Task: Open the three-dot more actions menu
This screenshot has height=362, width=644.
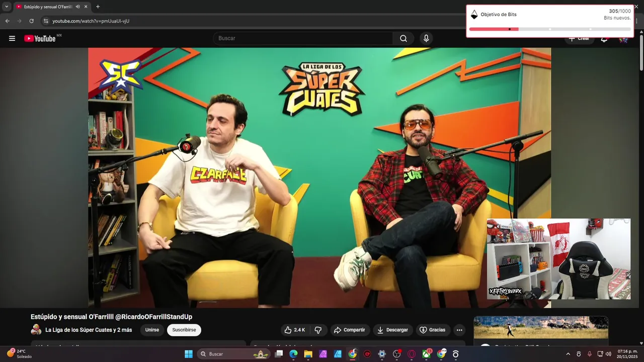Action: click(x=459, y=330)
